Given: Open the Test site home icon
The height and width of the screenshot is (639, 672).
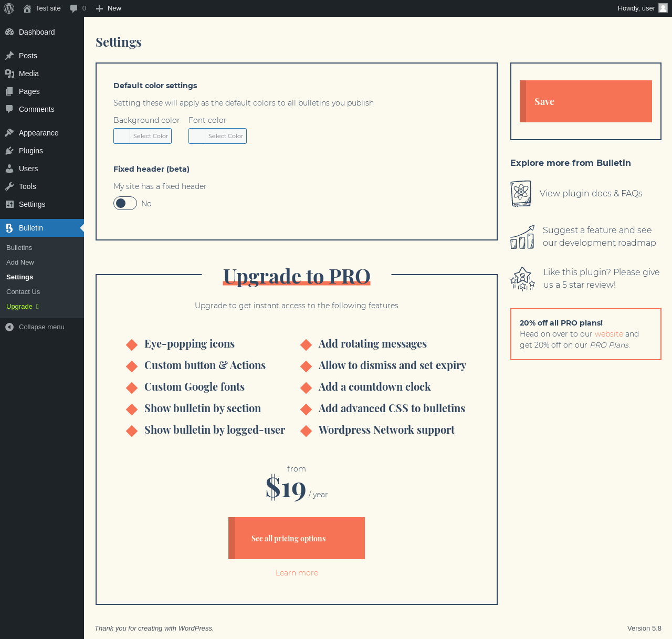Looking at the screenshot, I should (27, 8).
